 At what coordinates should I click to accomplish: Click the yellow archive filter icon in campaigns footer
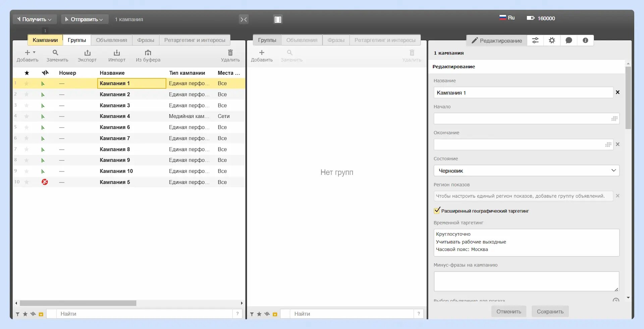click(41, 314)
